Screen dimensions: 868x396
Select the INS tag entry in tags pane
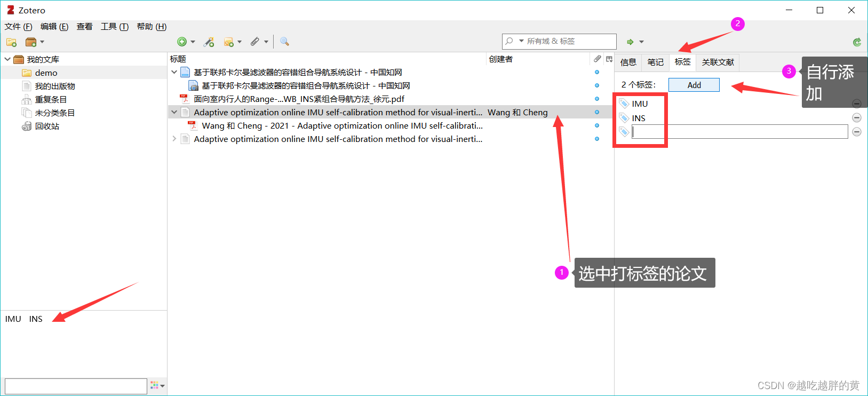click(639, 118)
